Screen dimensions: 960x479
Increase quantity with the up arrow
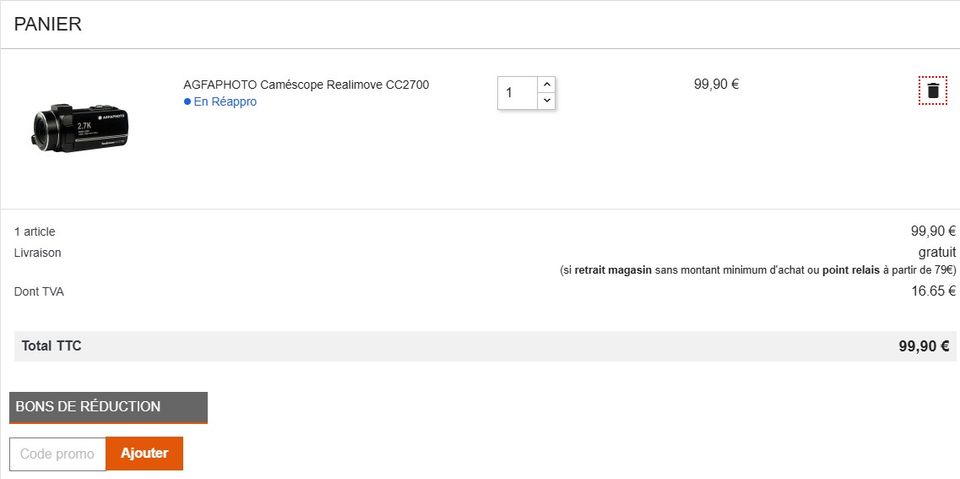pyautogui.click(x=547, y=85)
